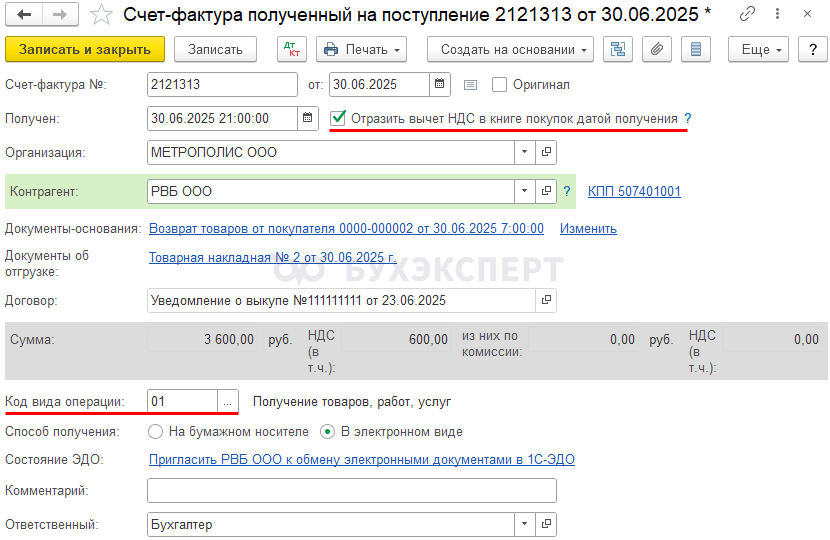The height and width of the screenshot is (540, 830).
Task: Show hint for НДС deduction checkbox
Action: (x=687, y=118)
